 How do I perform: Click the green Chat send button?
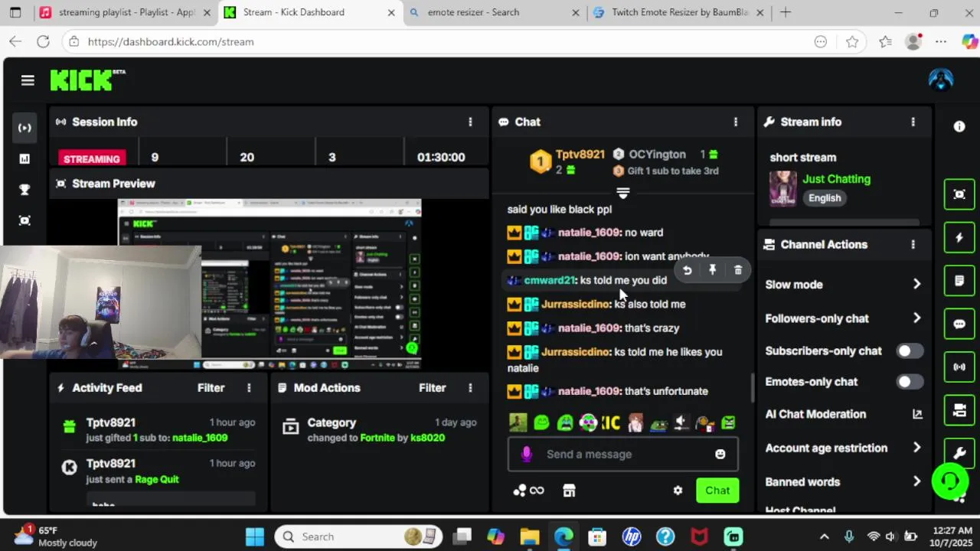pos(717,491)
